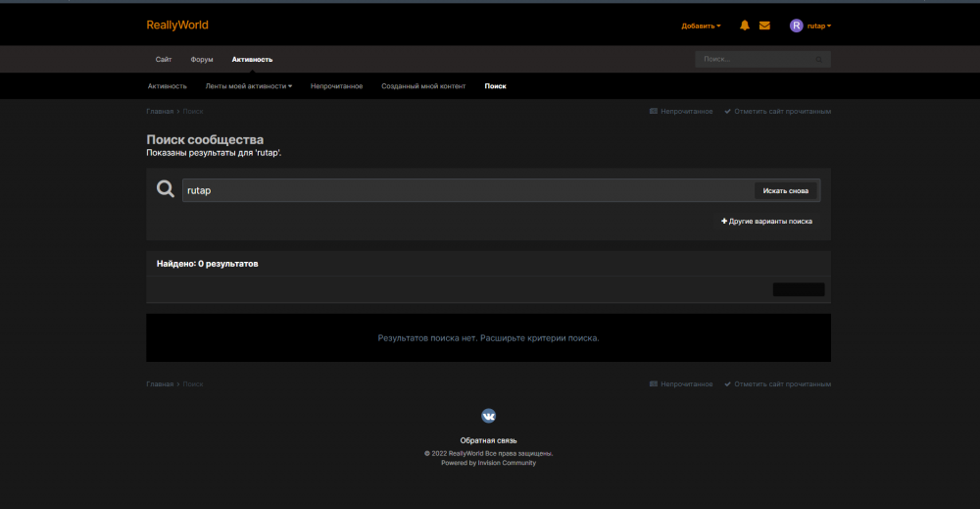980x509 pixels.
Task: Open the notifications bell icon
Action: click(x=745, y=25)
